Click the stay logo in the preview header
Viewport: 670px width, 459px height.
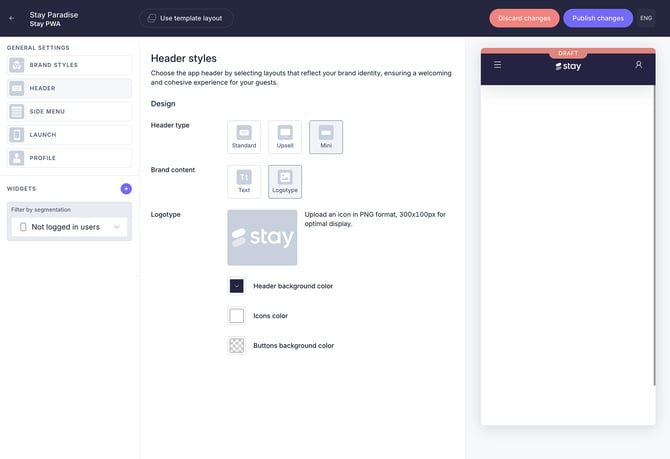point(568,66)
